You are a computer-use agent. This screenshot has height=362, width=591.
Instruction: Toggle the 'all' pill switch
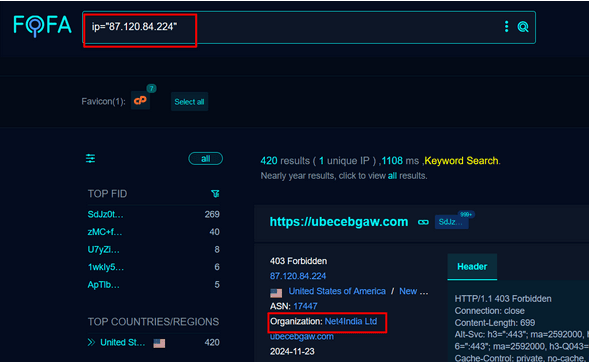click(x=205, y=159)
